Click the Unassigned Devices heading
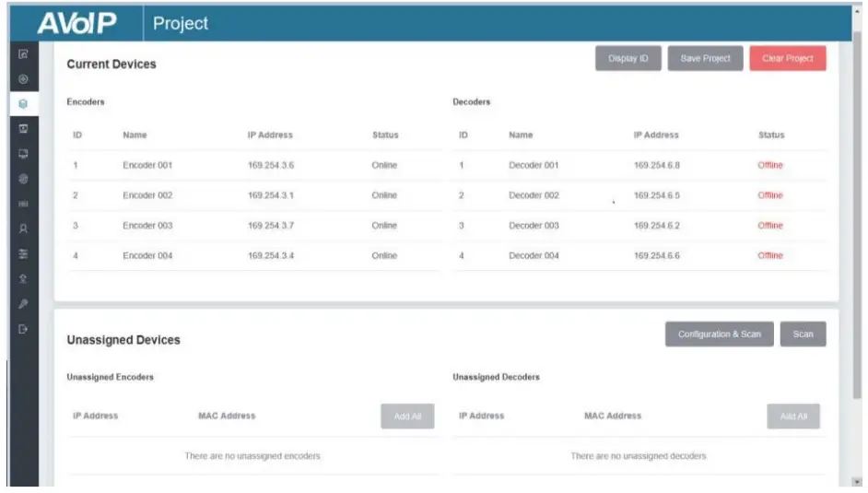Viewport: 868px width, 493px height. tap(123, 340)
